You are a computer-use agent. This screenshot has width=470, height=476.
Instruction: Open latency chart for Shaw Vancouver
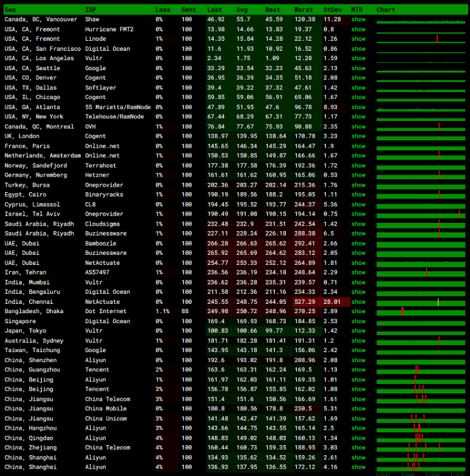(420, 20)
